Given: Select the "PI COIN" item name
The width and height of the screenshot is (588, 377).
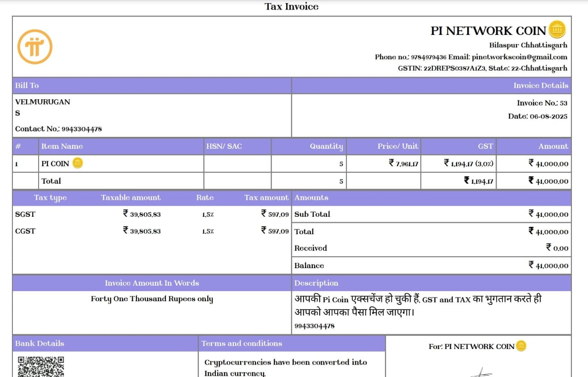Looking at the screenshot, I should click(55, 163).
